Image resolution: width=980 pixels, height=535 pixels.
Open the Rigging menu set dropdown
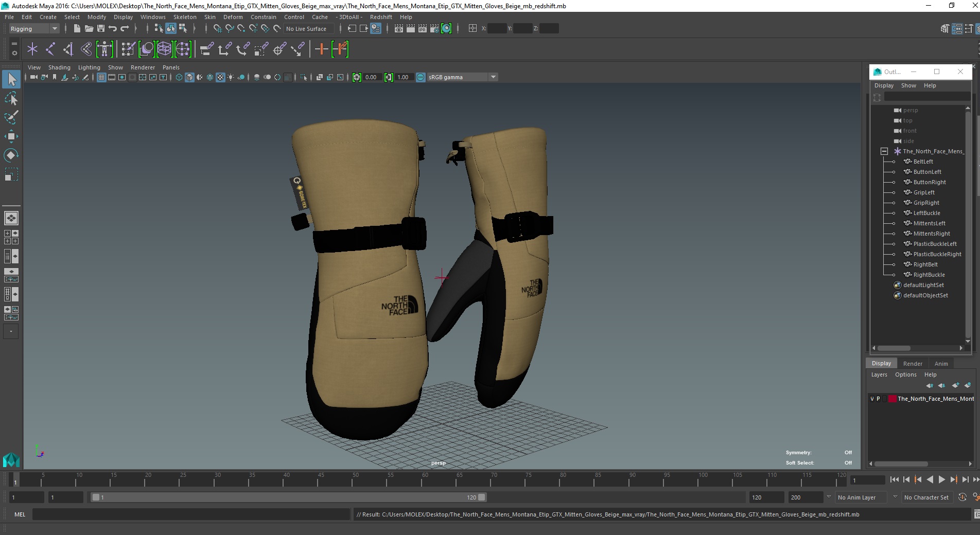pyautogui.click(x=34, y=29)
